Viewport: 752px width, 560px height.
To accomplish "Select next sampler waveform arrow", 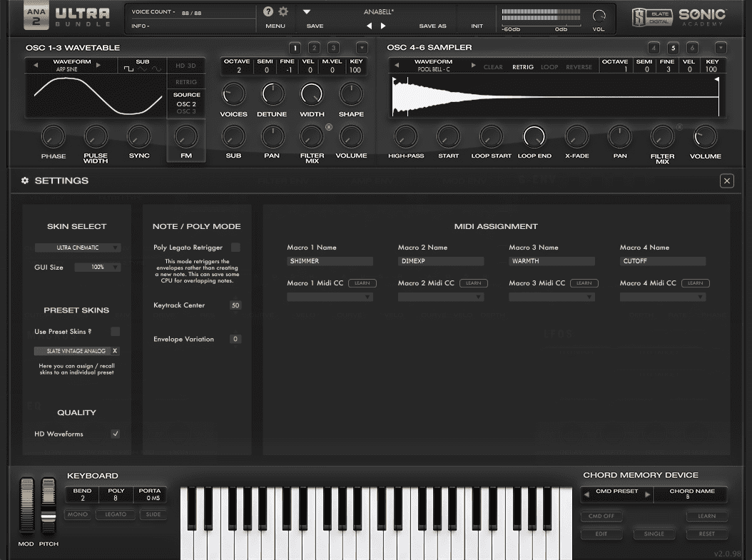I will (x=473, y=65).
